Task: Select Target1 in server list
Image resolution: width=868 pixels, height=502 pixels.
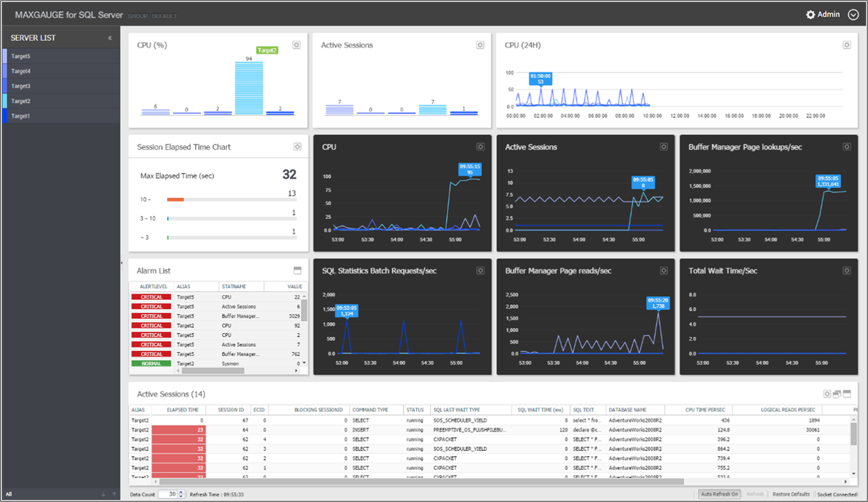Action: (60, 116)
